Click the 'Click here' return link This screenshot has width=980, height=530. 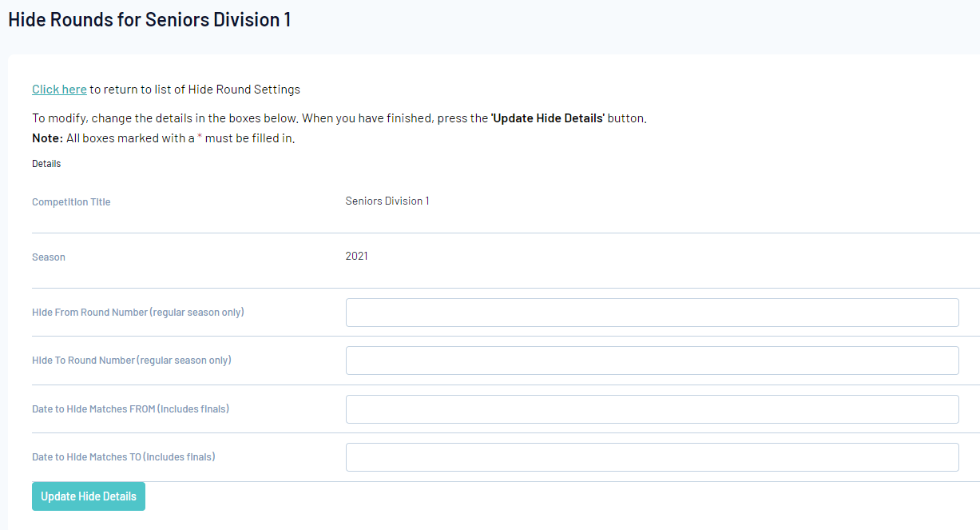(x=59, y=90)
